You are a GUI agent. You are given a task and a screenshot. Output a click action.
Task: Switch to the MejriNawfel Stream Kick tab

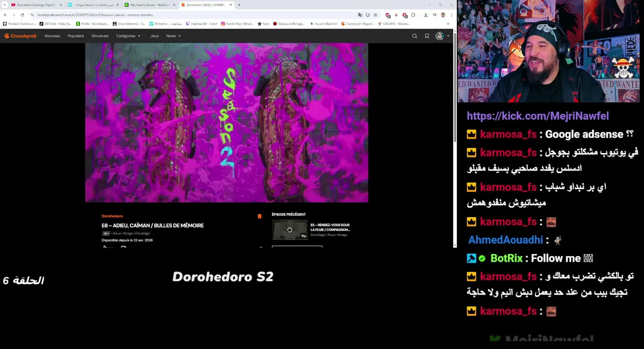149,5
